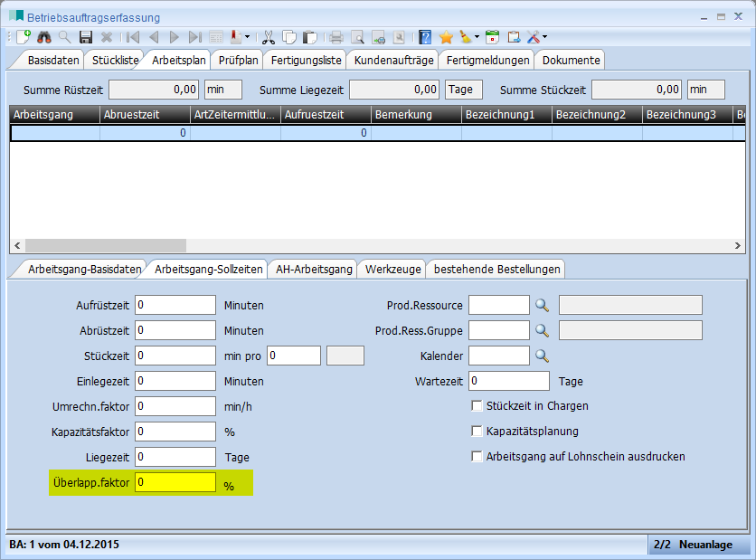
Task: Delete record with the X toolbar icon
Action: point(107,37)
